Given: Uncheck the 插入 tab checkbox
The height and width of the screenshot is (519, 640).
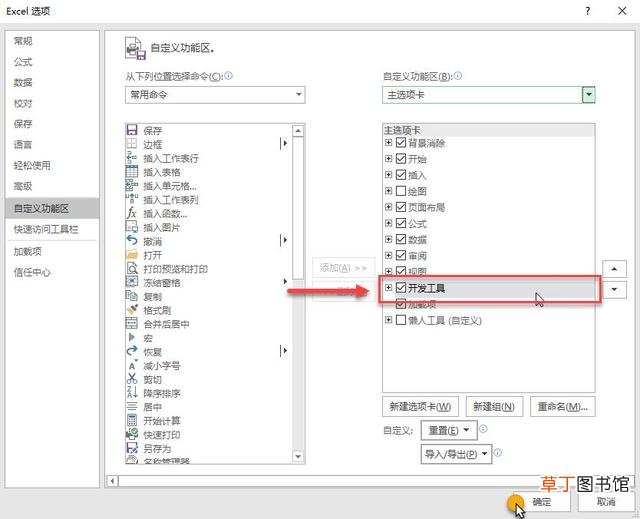Looking at the screenshot, I should [401, 175].
